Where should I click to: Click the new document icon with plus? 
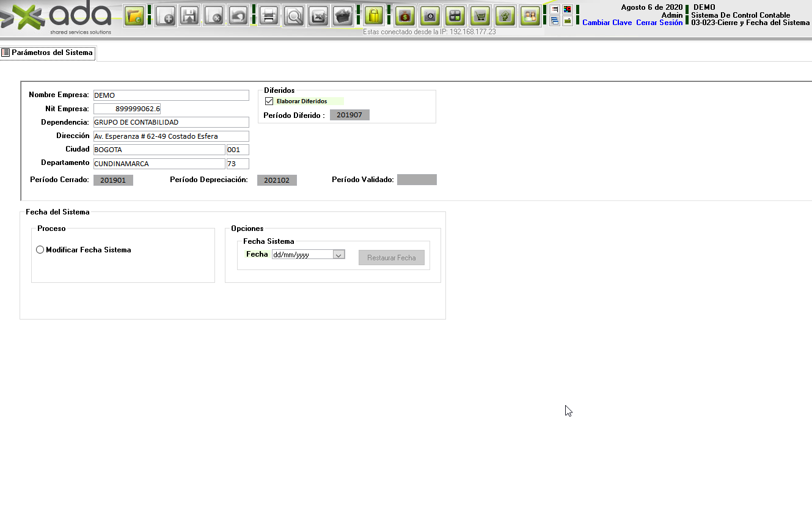pyautogui.click(x=165, y=16)
